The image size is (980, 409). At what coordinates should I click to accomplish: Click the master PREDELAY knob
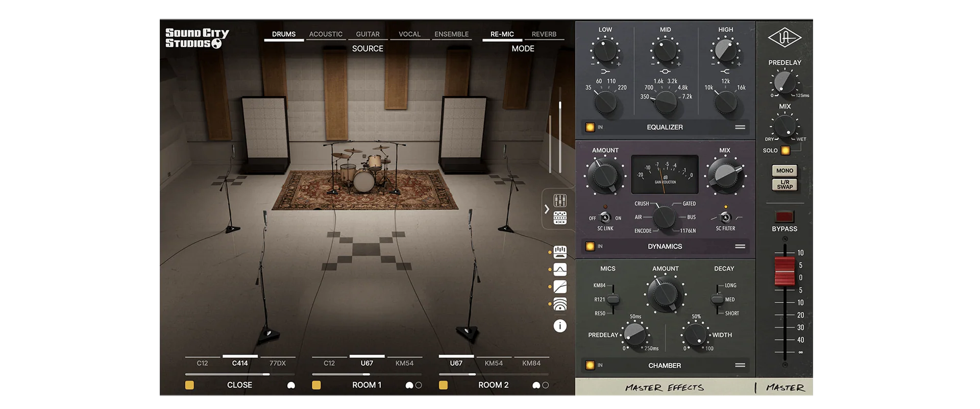click(x=785, y=82)
